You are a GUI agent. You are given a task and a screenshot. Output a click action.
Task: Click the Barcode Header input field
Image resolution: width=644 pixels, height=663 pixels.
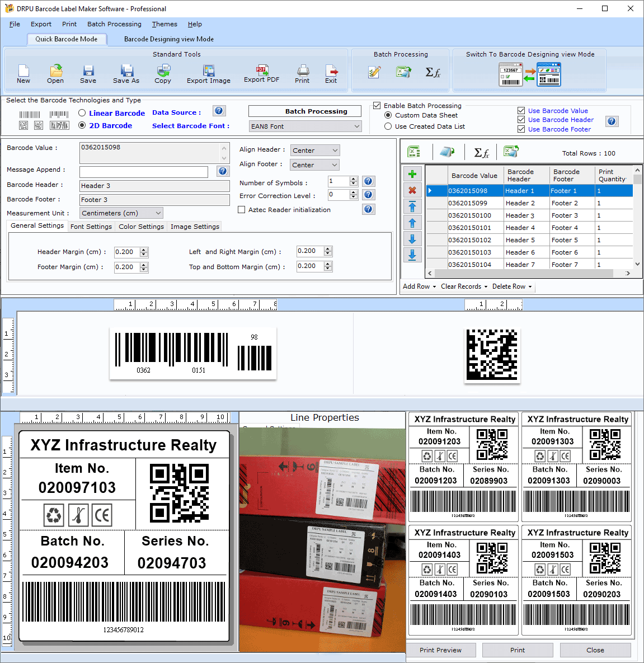[155, 186]
